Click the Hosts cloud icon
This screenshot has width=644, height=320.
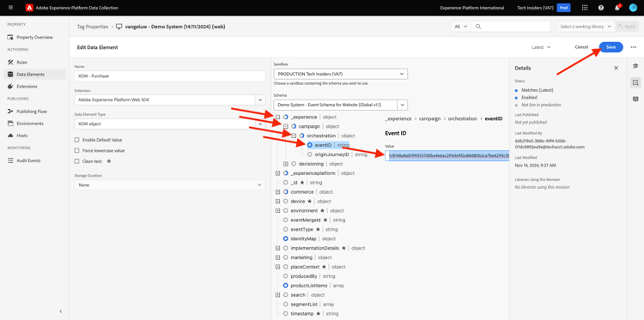10,136
